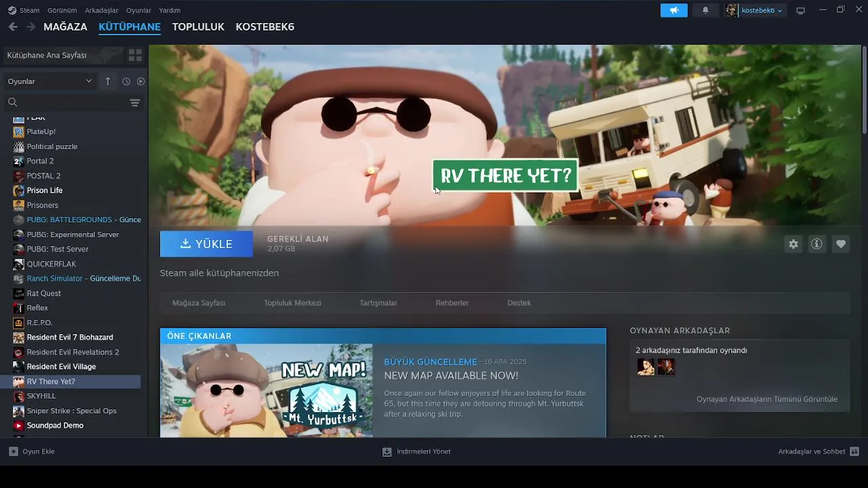Image resolution: width=868 pixels, height=488 pixels.
Task: Open Kütüphane Ana Sayfası
Action: tap(62, 55)
